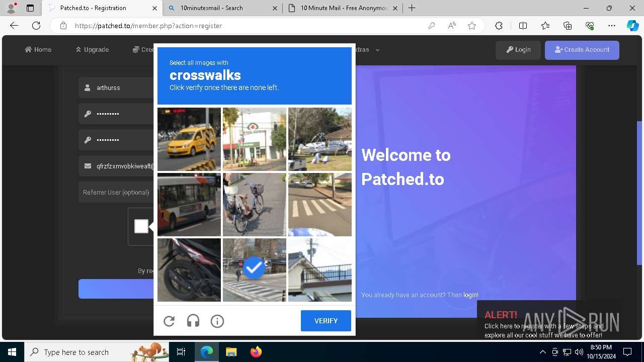The height and width of the screenshot is (362, 644).
Task: Open Browser essentials icon
Action: [x=590, y=26]
